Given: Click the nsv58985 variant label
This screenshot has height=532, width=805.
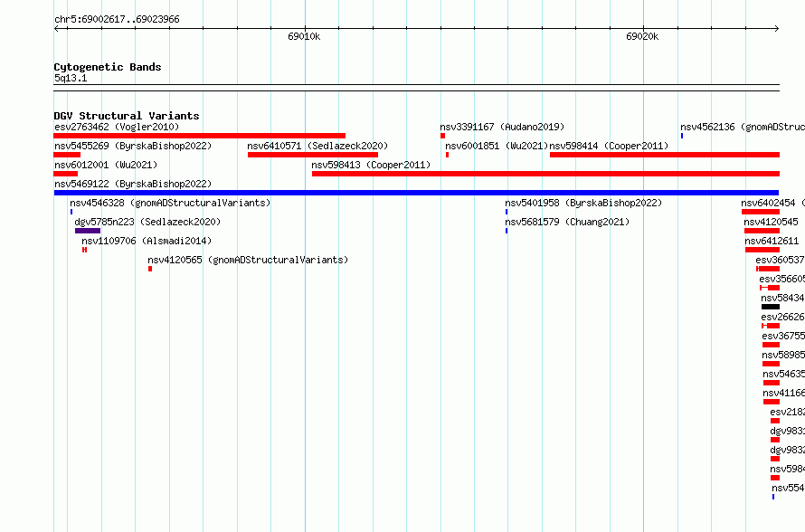Looking at the screenshot, I should [x=783, y=355].
